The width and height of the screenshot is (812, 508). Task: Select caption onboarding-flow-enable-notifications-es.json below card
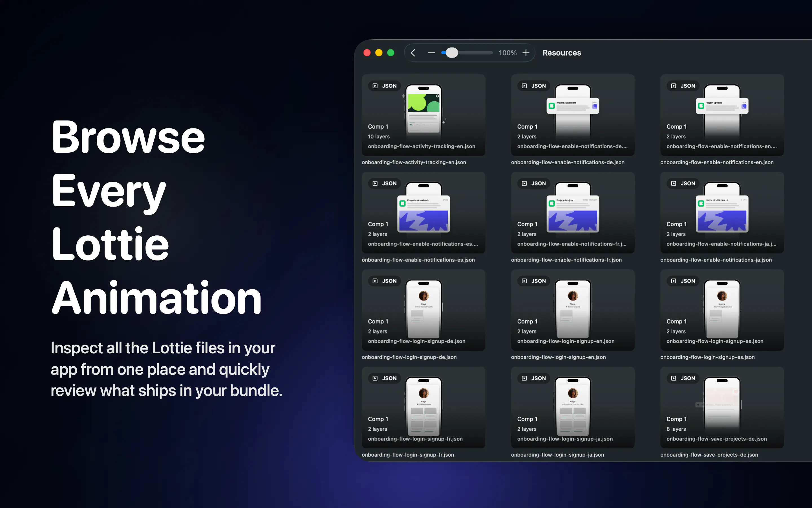(418, 260)
